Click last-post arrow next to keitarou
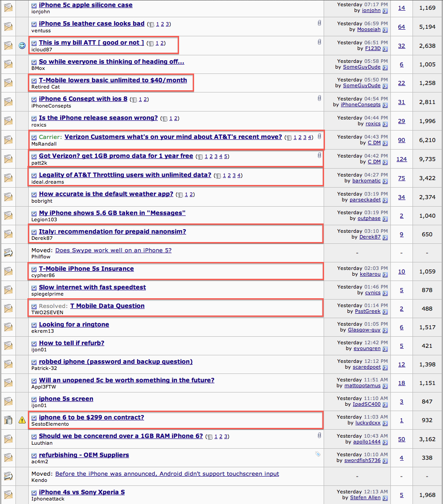 coord(385,274)
